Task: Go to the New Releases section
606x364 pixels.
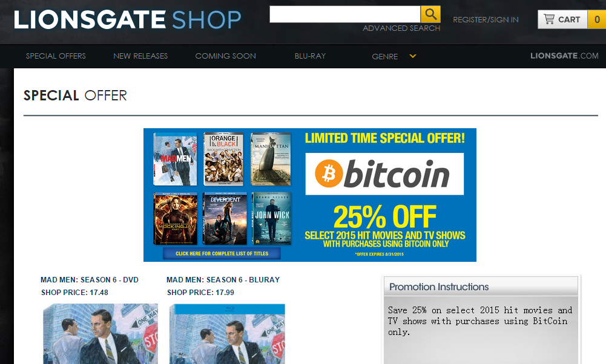Action: 140,56
